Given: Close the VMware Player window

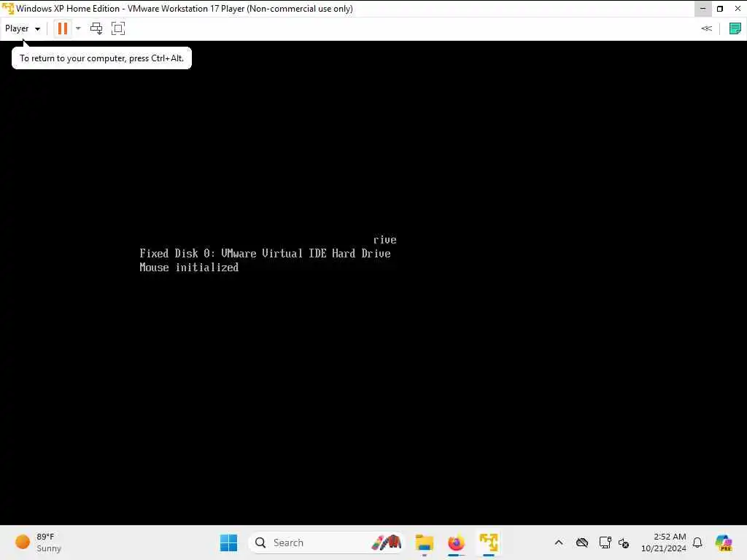Looking at the screenshot, I should click(738, 9).
